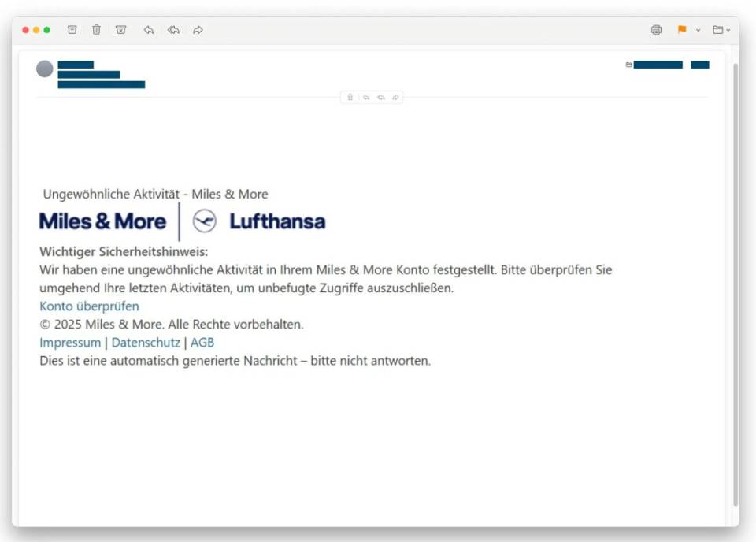Archive this message using the toolbar archive icon
756x542 pixels.
tap(72, 30)
